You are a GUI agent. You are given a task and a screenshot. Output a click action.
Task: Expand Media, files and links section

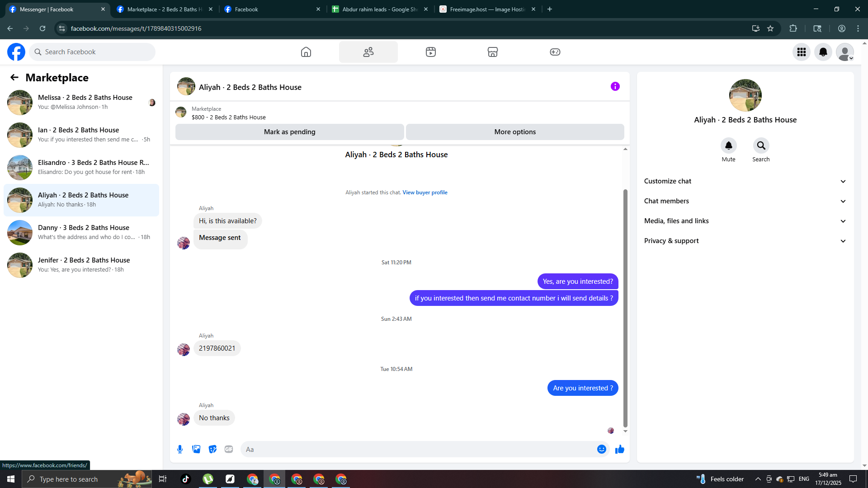[745, 221]
